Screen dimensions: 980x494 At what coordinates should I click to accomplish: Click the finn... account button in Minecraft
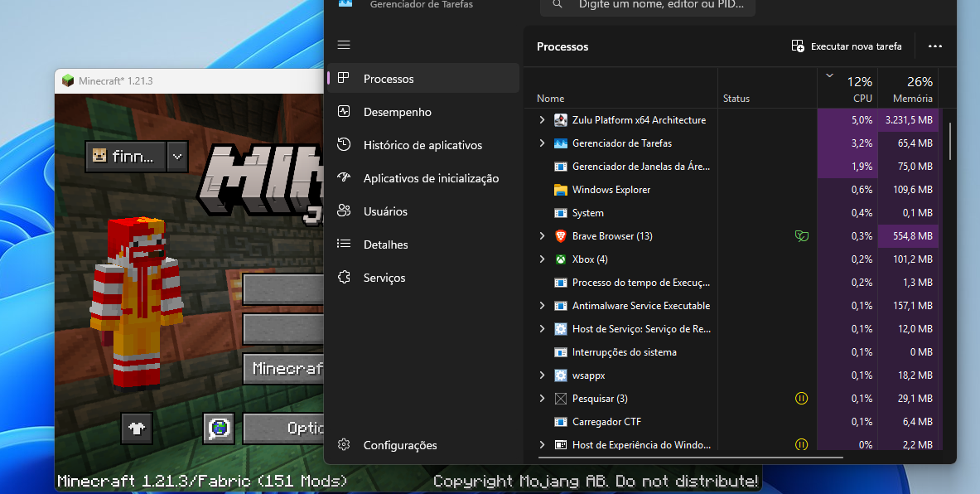point(126,157)
